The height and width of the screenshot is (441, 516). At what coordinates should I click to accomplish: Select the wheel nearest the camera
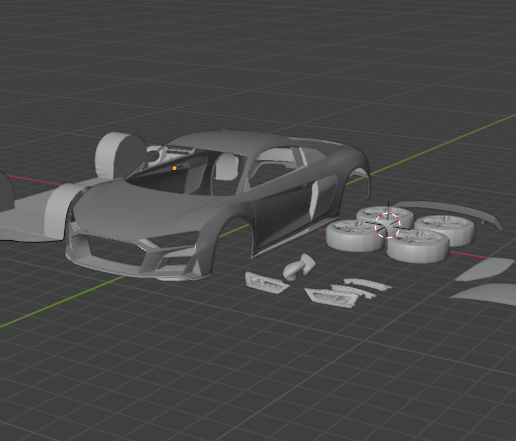[x=418, y=246]
